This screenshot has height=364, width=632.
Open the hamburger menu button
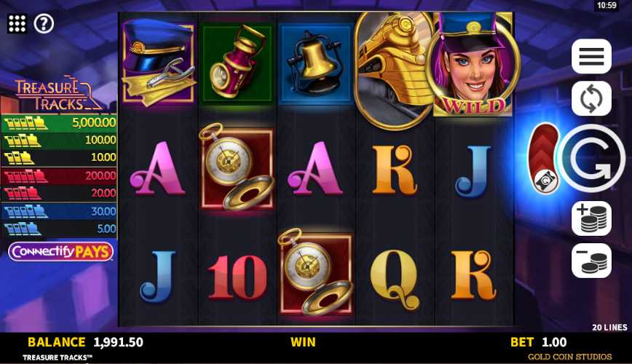pyautogui.click(x=591, y=57)
